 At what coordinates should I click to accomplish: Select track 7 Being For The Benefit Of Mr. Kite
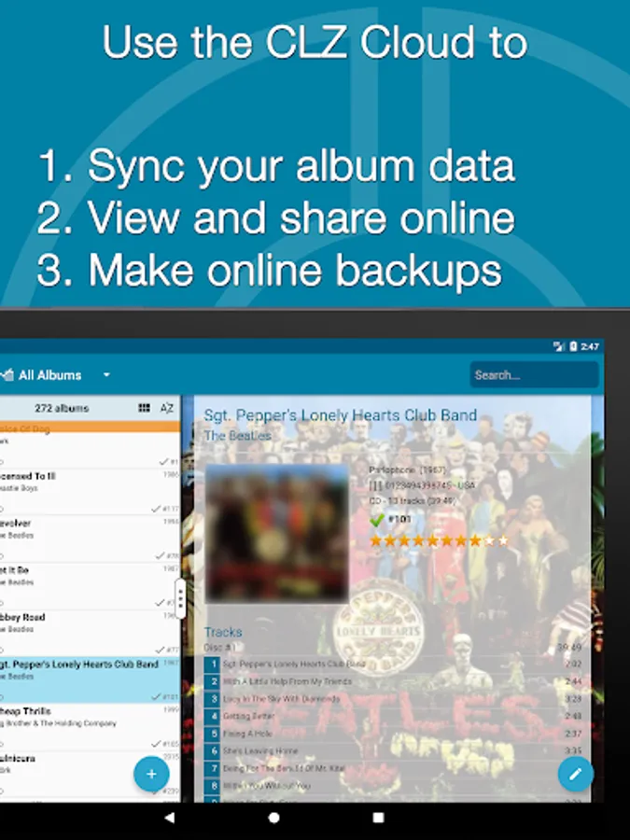coord(393,768)
